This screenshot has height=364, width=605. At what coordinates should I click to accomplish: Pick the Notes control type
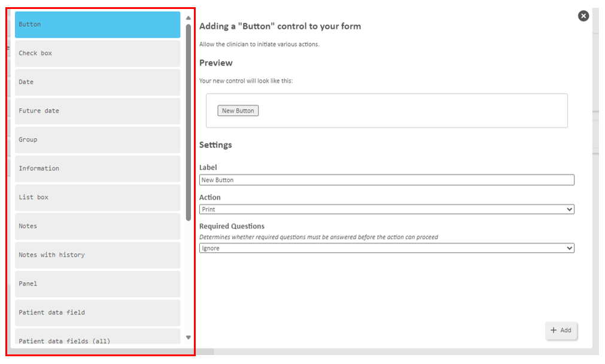coord(98,226)
